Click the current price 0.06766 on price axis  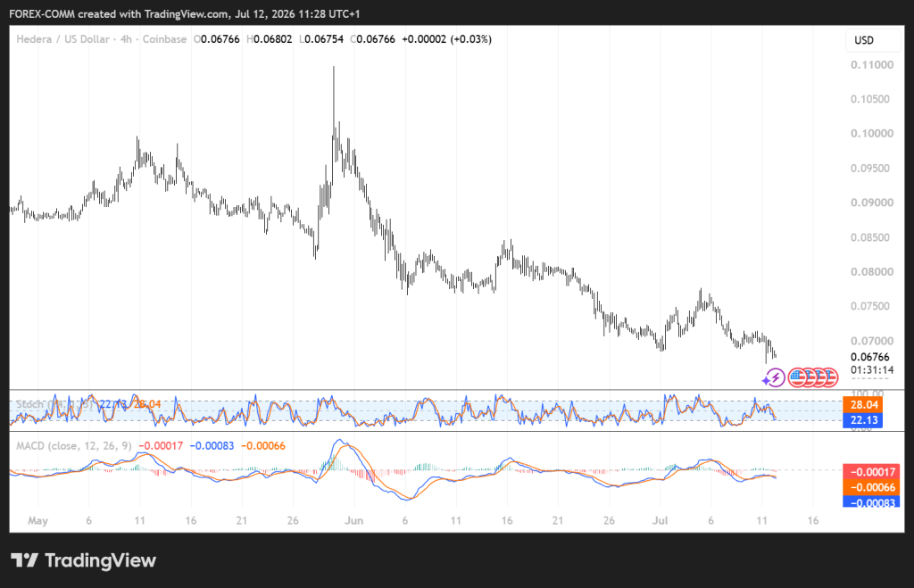870,357
